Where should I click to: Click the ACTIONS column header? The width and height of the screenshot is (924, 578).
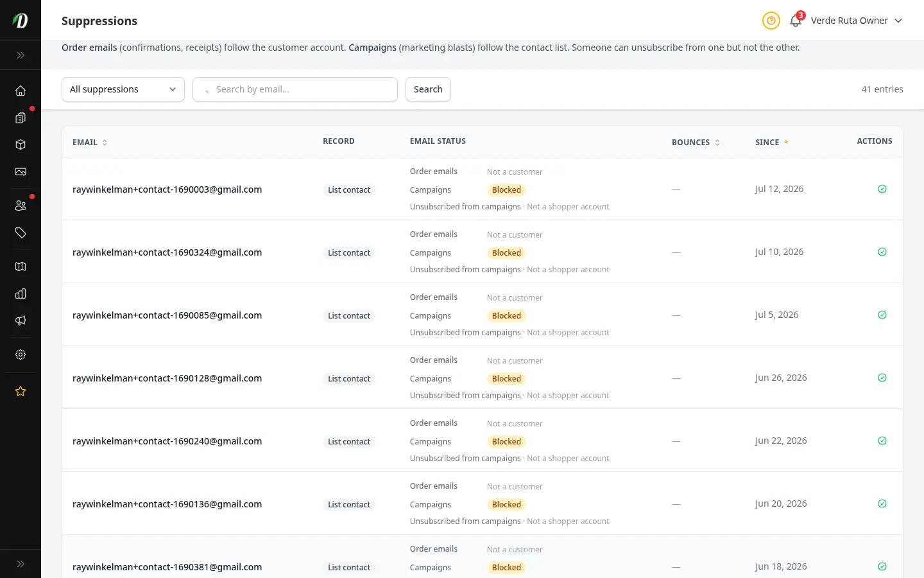pos(875,141)
